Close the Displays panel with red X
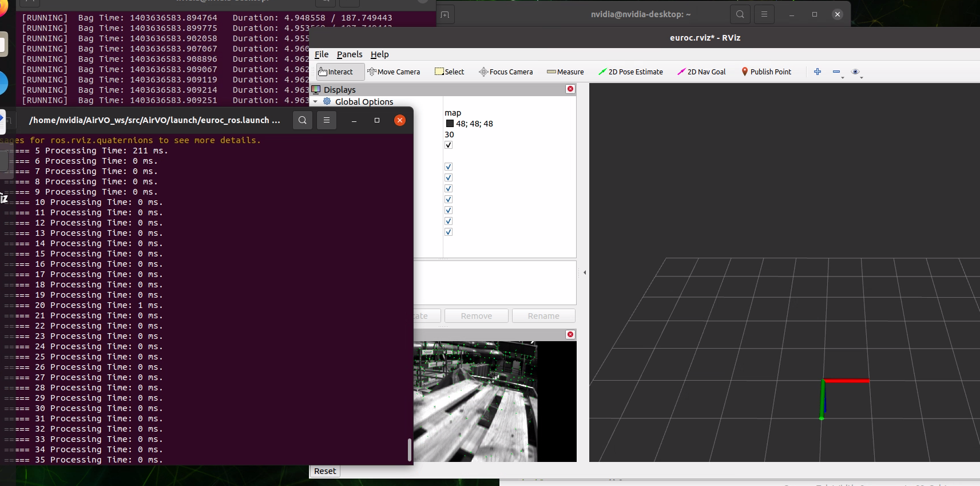The height and width of the screenshot is (486, 980). [x=570, y=89]
